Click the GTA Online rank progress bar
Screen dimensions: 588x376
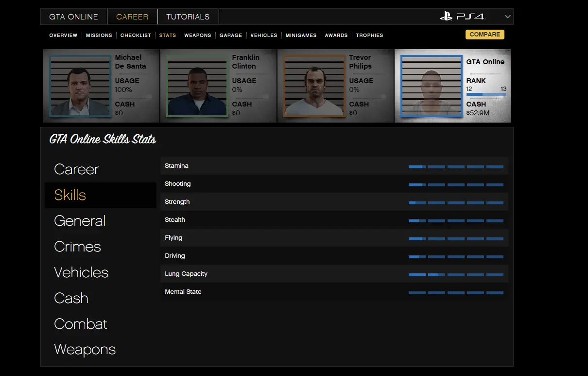pyautogui.click(x=486, y=94)
